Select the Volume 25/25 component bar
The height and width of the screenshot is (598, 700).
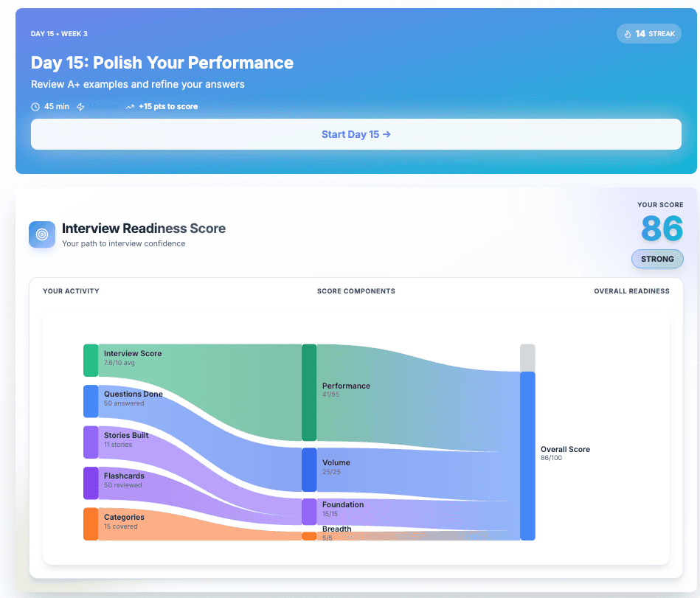point(309,470)
